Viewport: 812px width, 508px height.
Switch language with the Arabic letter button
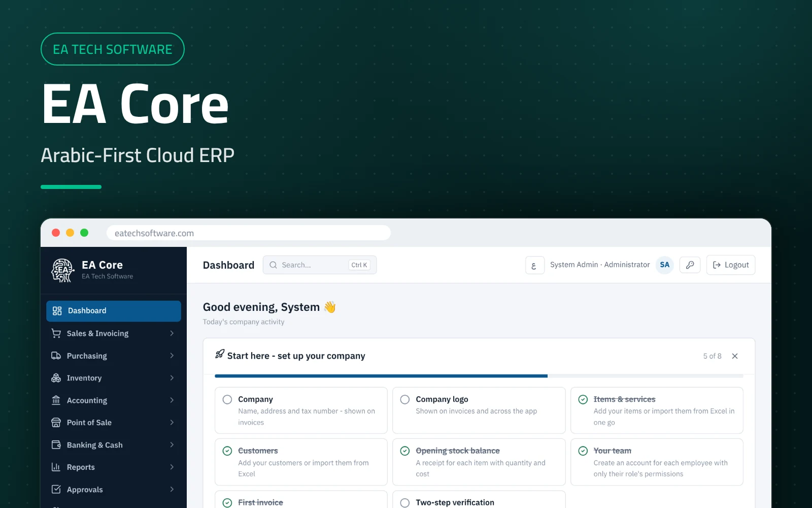tap(534, 265)
